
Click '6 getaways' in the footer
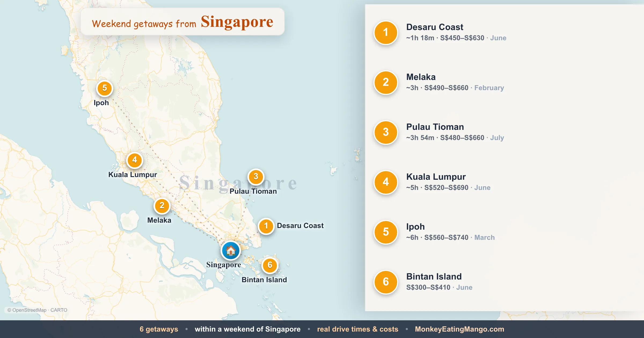[159, 329]
